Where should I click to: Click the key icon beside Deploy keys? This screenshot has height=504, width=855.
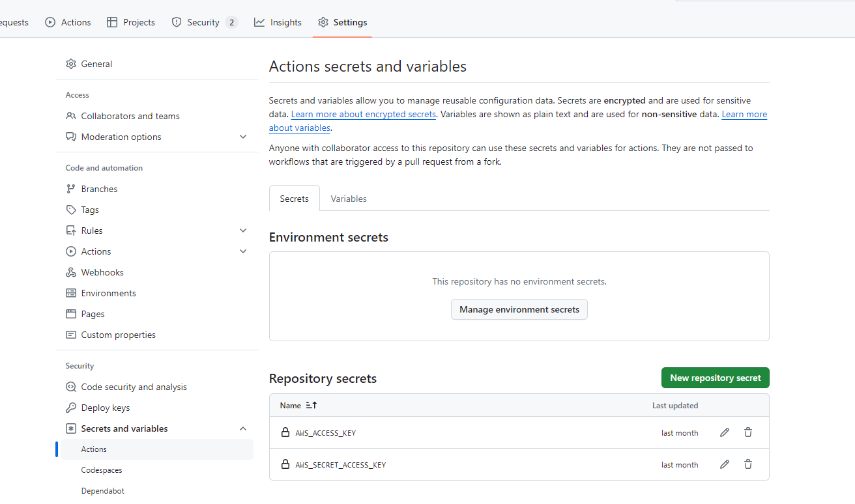pyautogui.click(x=71, y=408)
